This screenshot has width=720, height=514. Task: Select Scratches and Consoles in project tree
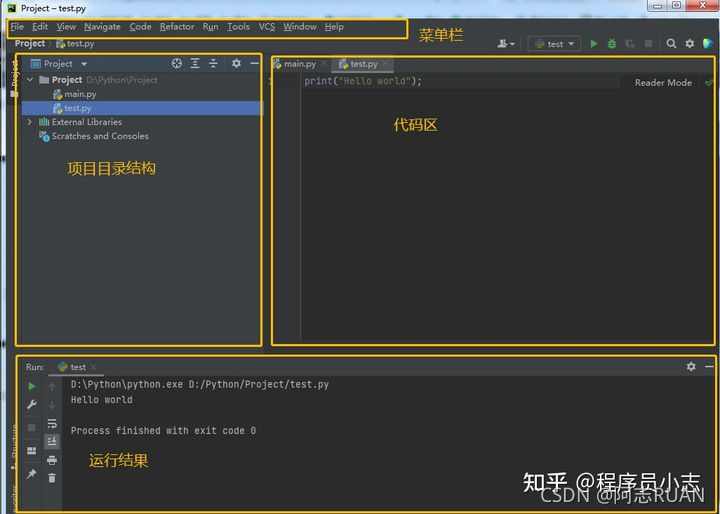94,136
